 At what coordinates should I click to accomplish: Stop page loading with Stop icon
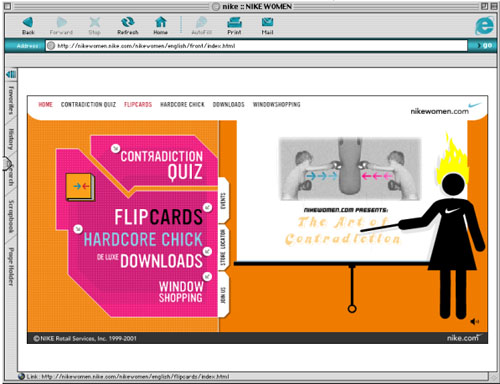94,25
